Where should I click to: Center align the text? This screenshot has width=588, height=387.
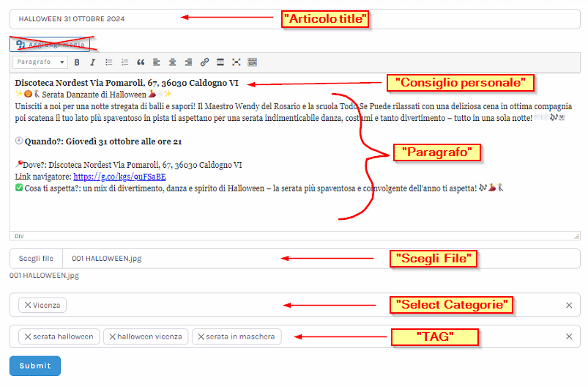click(173, 62)
